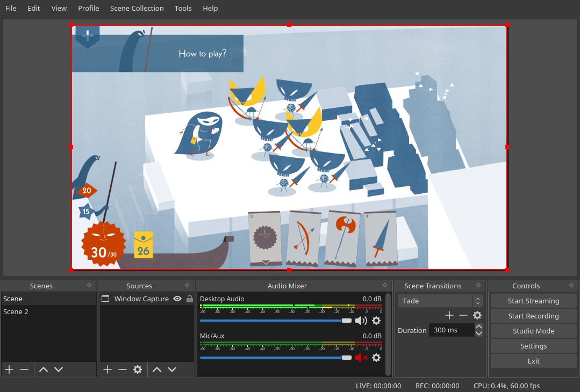Add a new source with the plus icon
The image size is (580, 392).
[x=108, y=369]
